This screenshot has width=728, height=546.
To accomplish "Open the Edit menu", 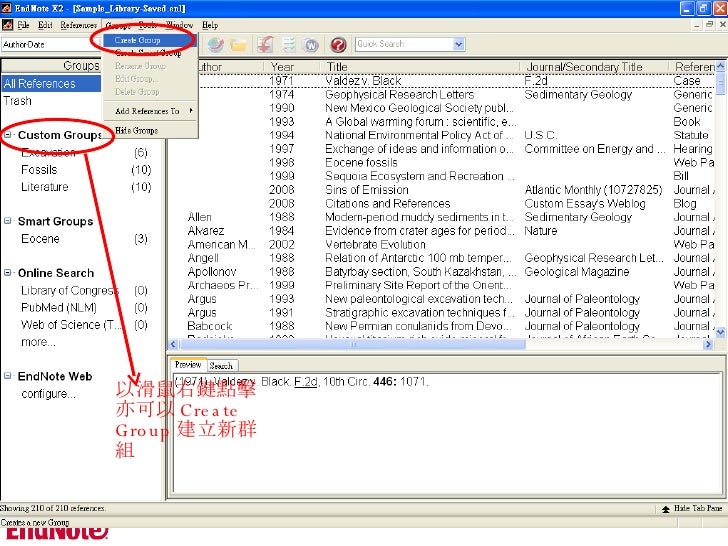I will click(45, 25).
